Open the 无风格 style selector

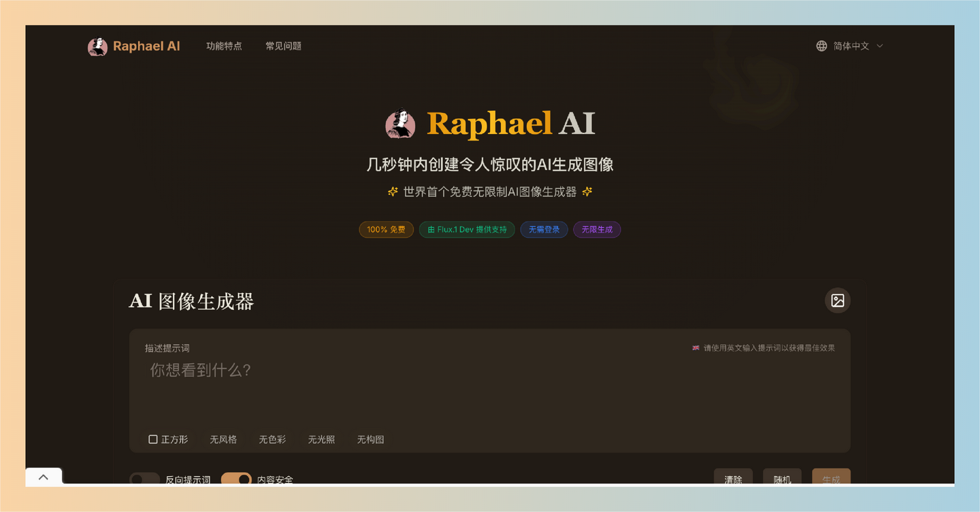click(x=223, y=439)
